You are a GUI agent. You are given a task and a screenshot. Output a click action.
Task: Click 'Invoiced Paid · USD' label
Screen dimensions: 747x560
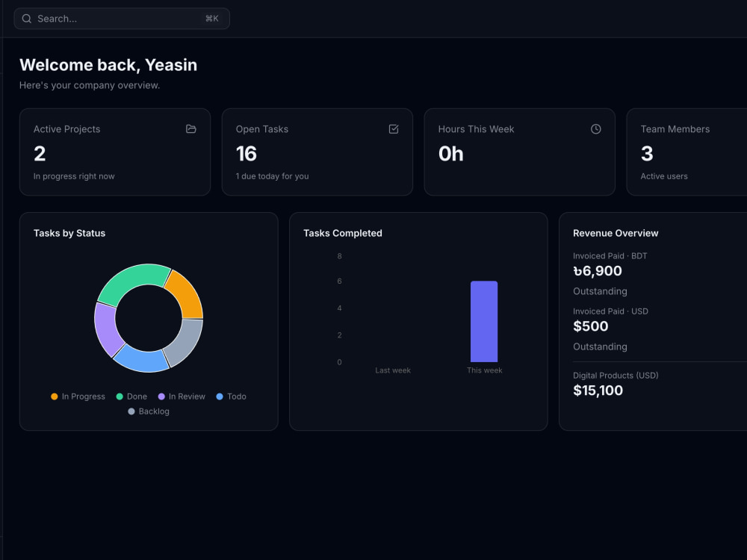point(611,311)
